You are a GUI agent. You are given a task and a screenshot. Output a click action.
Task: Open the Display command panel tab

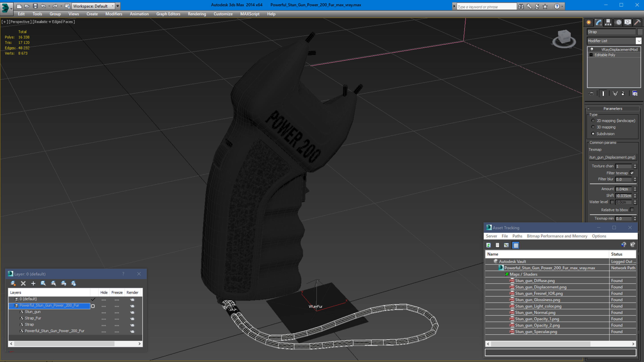628,22
